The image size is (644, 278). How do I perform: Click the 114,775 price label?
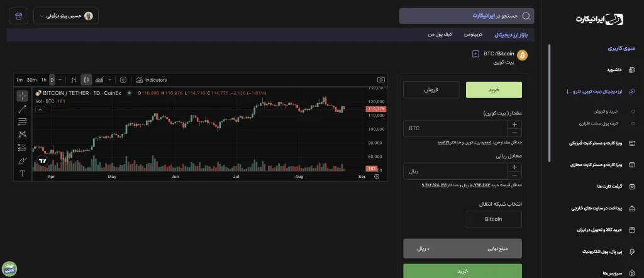(x=376, y=109)
